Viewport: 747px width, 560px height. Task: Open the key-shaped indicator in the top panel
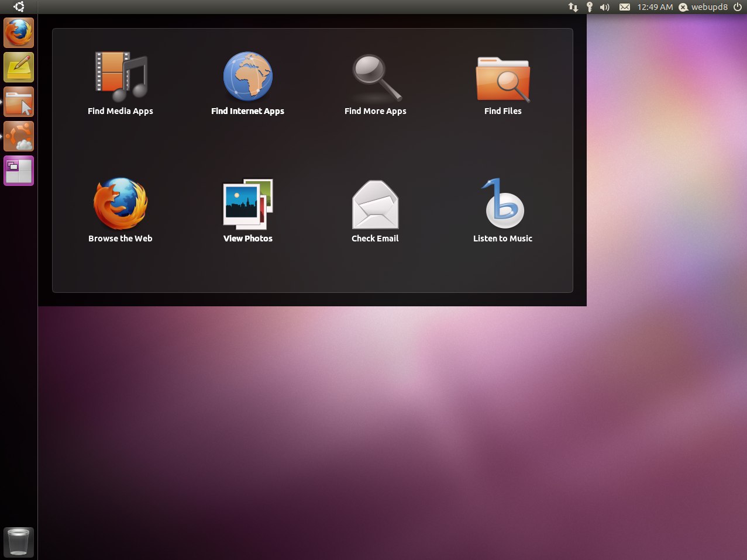pos(590,7)
